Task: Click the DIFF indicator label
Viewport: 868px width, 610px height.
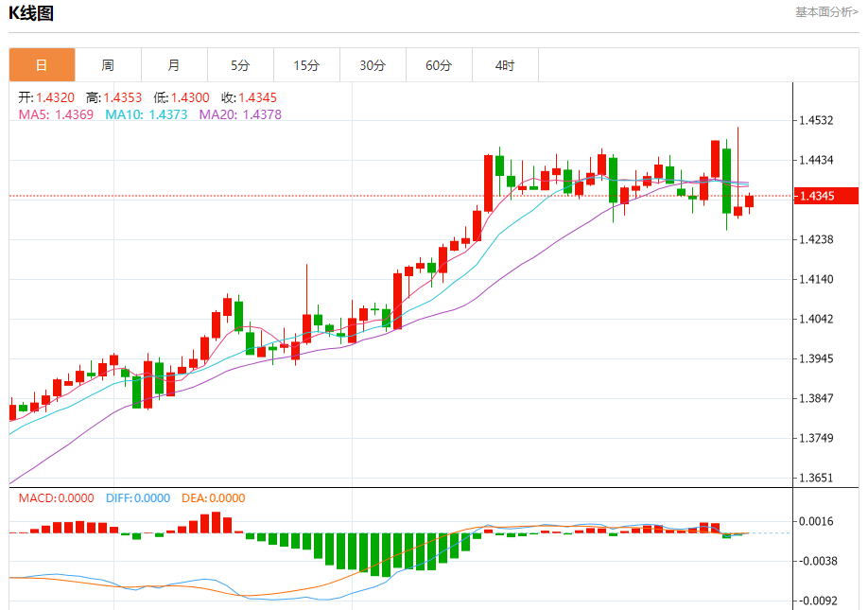Action: pyautogui.click(x=138, y=498)
